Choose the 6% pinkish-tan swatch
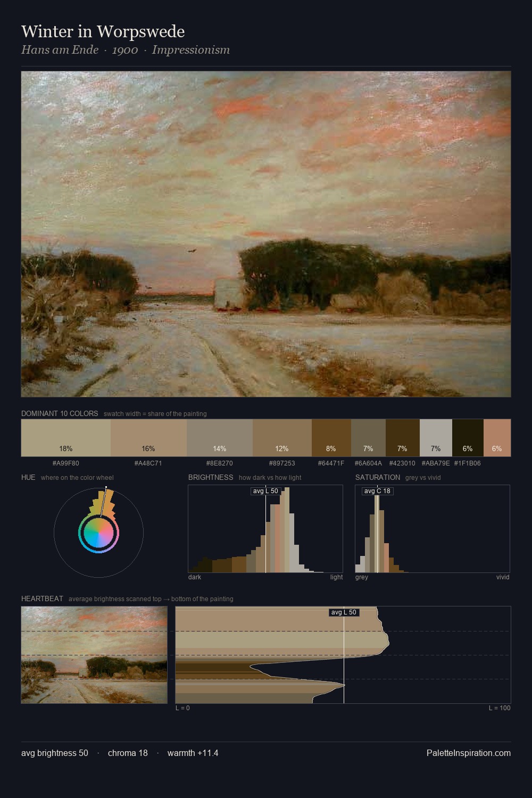This screenshot has height=798, width=532. (x=497, y=438)
